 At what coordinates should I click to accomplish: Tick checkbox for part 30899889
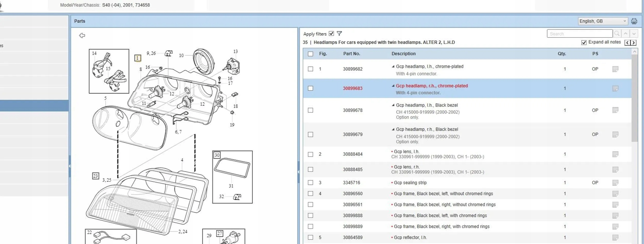coord(310,227)
